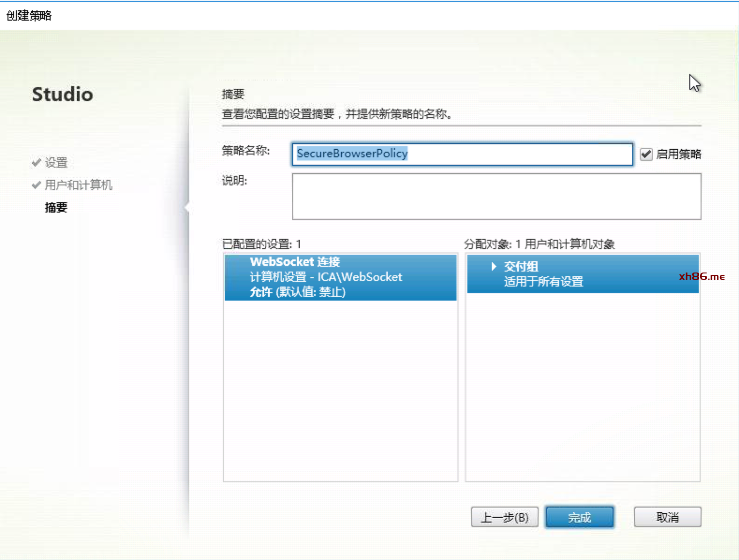Click the checkmark icon beside 用户和计算机 step
739x560 pixels.
36,185
